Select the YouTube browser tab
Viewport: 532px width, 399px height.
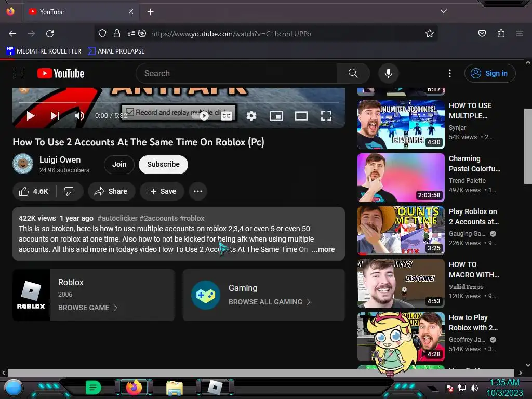point(81,11)
